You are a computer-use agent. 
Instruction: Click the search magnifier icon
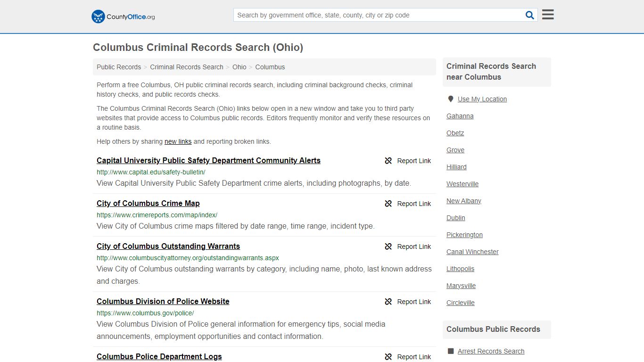[x=530, y=15]
